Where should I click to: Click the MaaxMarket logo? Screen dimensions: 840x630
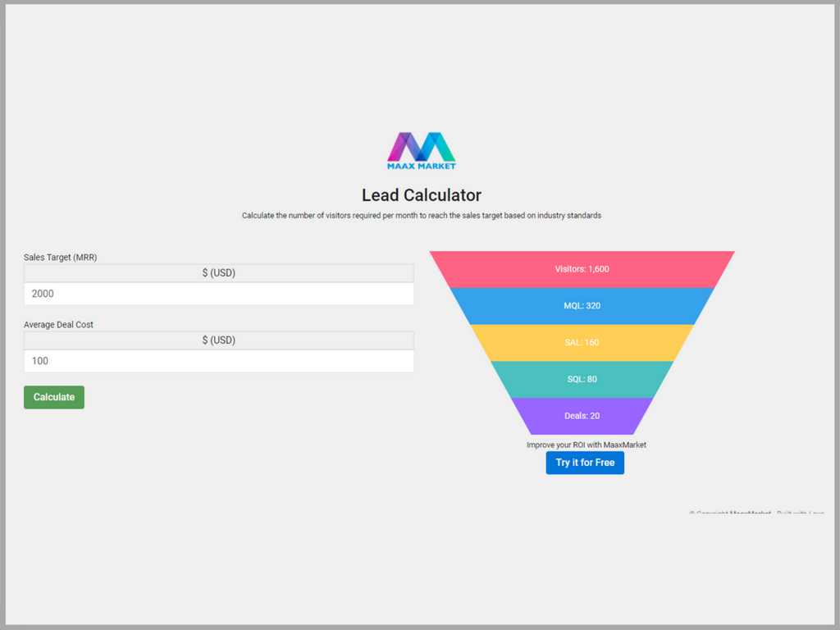click(x=421, y=151)
